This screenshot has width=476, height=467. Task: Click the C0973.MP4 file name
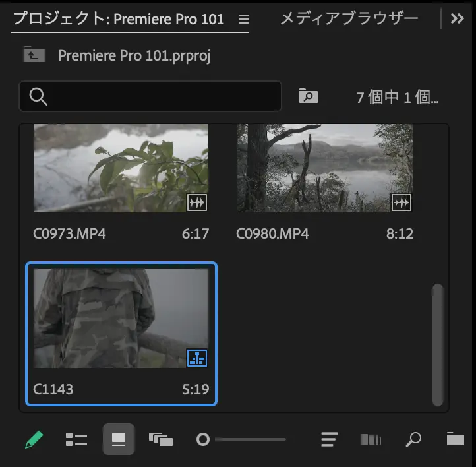[69, 234]
